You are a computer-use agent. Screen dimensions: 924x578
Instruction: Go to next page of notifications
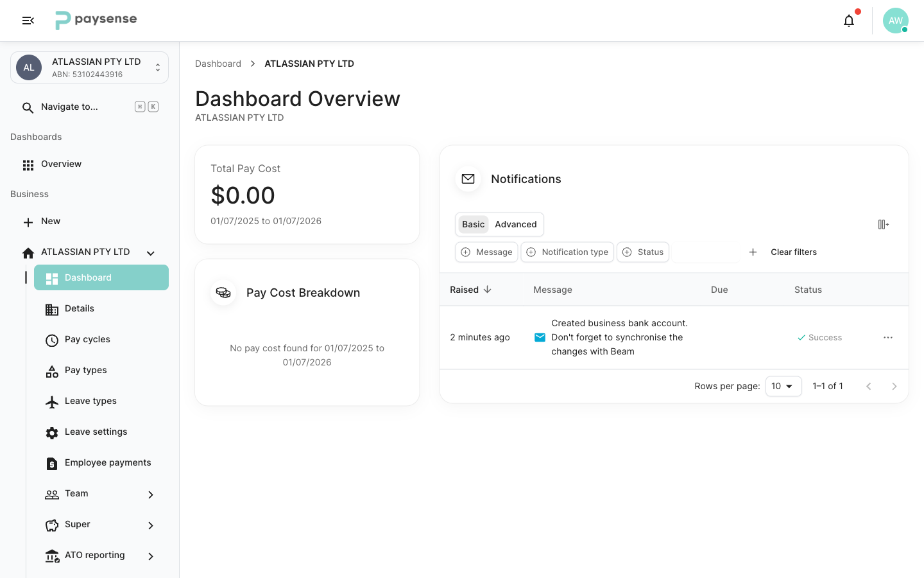pos(894,386)
